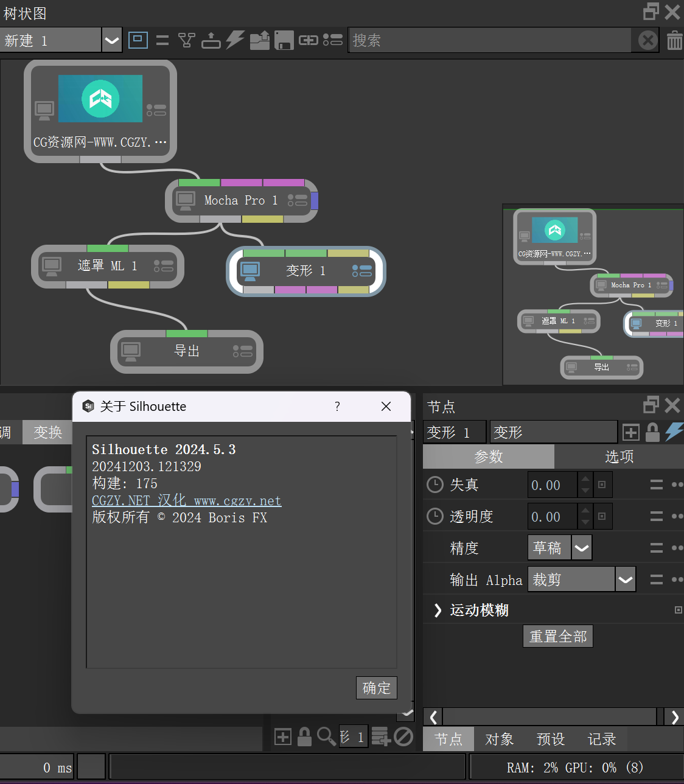Viewport: 684px width, 784px height.
Task: Click the monitor icon on 变形 1 node
Action: point(250,271)
